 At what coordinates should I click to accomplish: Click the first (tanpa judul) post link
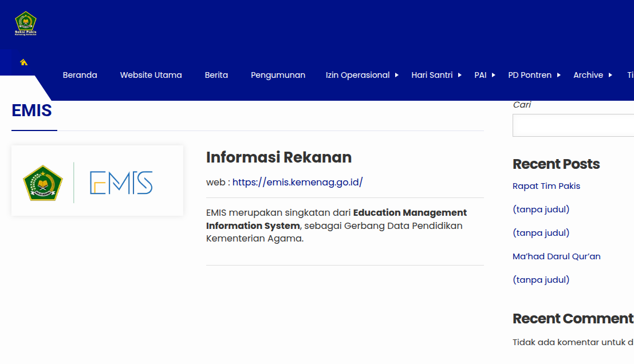[541, 209]
